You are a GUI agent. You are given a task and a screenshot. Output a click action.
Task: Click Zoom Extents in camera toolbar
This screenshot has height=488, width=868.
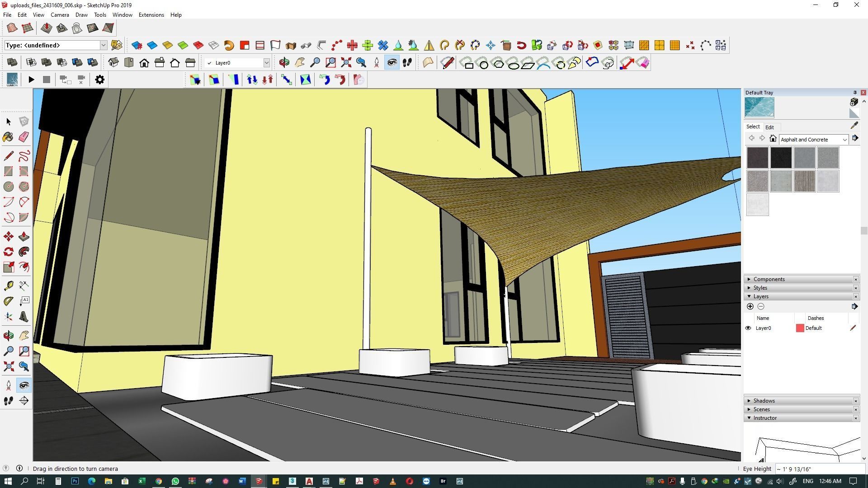(346, 63)
